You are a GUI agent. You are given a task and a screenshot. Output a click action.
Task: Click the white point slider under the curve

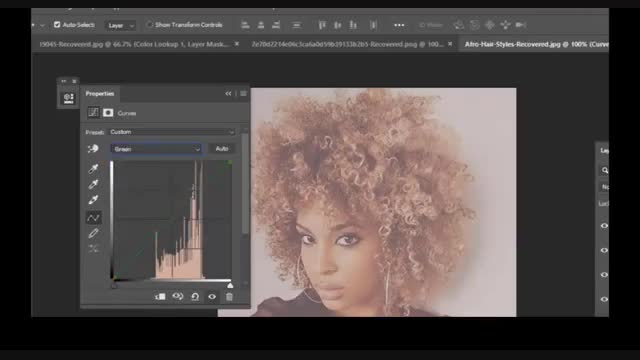(230, 286)
